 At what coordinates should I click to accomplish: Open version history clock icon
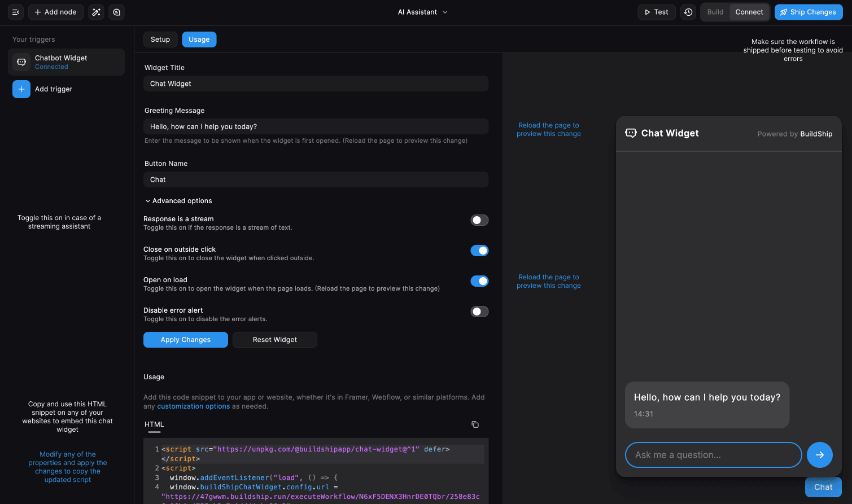[x=688, y=12]
